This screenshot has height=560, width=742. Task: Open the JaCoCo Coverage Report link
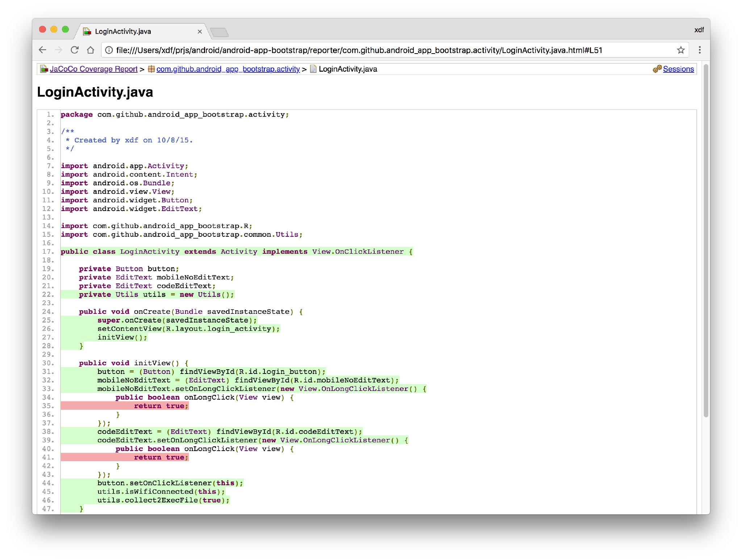93,69
